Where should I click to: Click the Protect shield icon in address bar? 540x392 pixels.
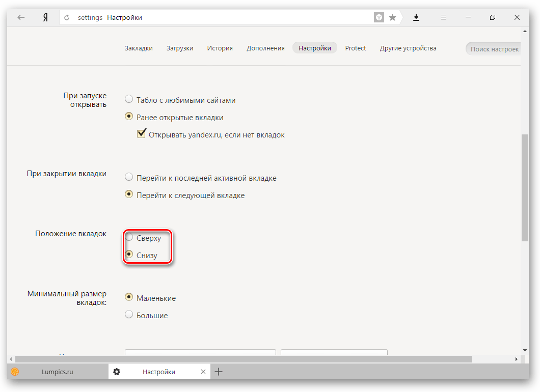(x=379, y=17)
